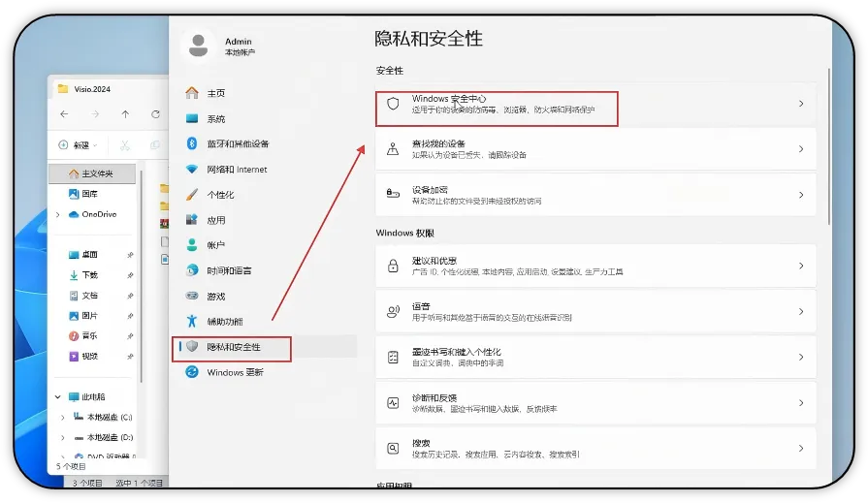Open the Windows 更新 sync icon
This screenshot has height=503, width=868.
(192, 372)
